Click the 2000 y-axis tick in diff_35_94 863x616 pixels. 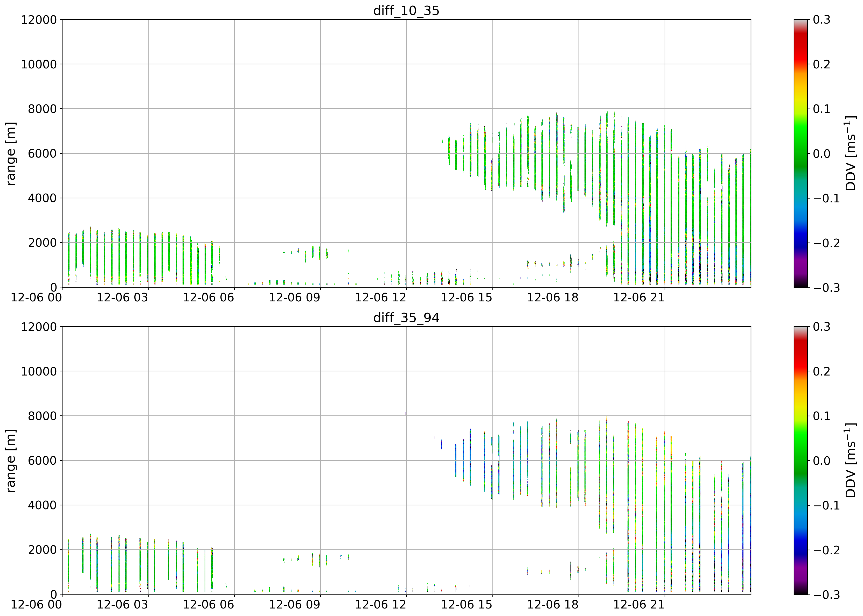(x=42, y=550)
